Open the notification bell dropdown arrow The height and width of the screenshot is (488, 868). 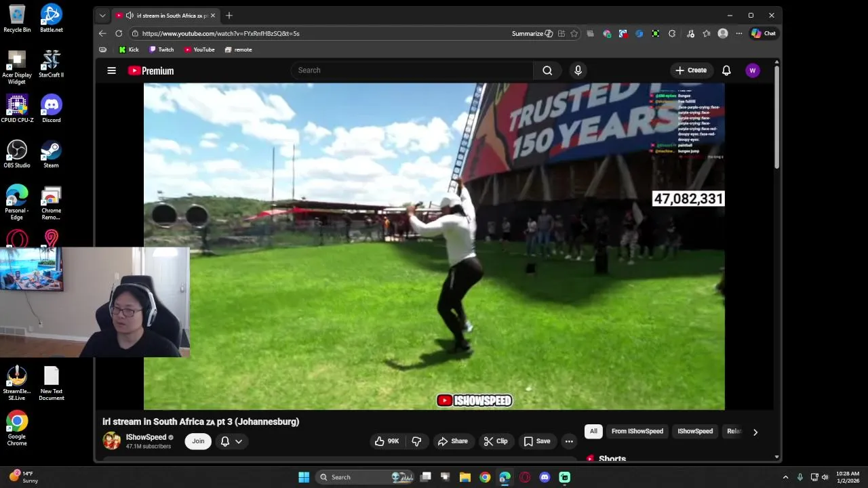pos(239,441)
